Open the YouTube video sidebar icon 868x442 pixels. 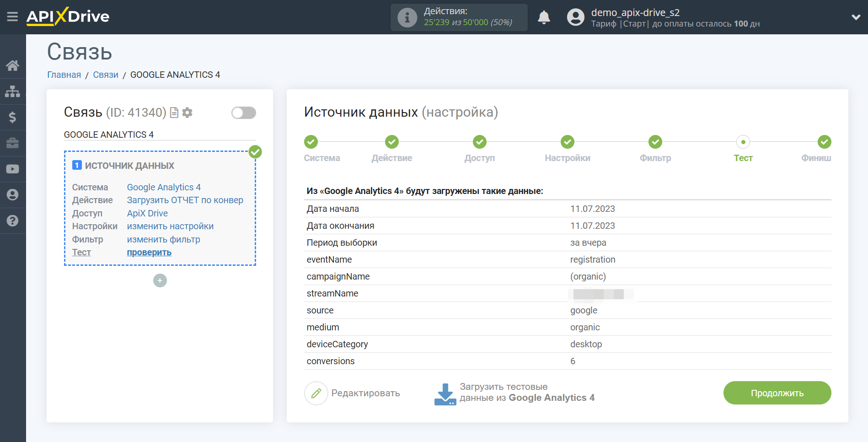(12, 169)
